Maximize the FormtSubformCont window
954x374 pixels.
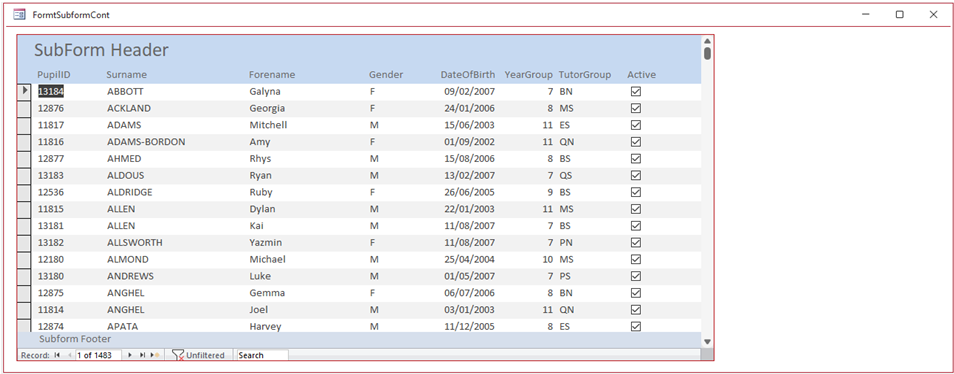tap(899, 15)
